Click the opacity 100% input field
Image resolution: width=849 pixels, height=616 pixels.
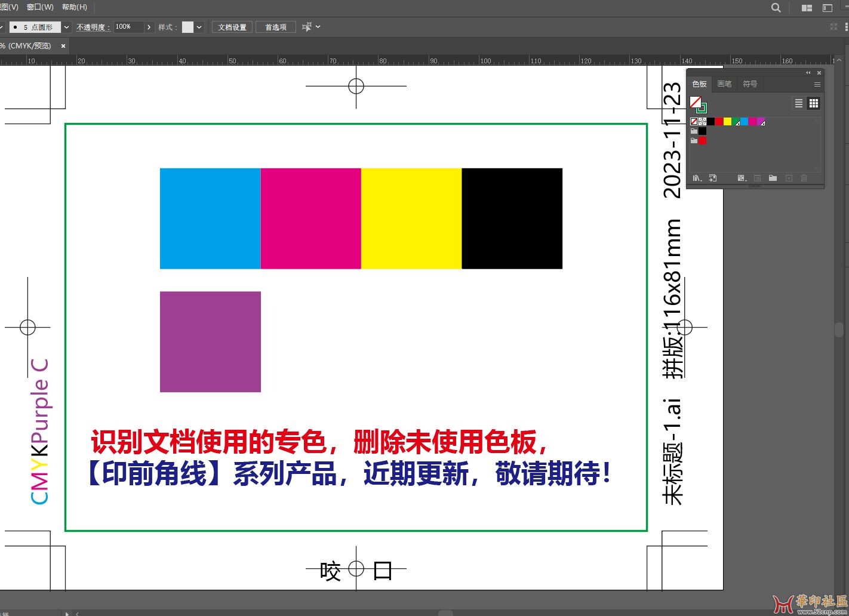[x=128, y=27]
